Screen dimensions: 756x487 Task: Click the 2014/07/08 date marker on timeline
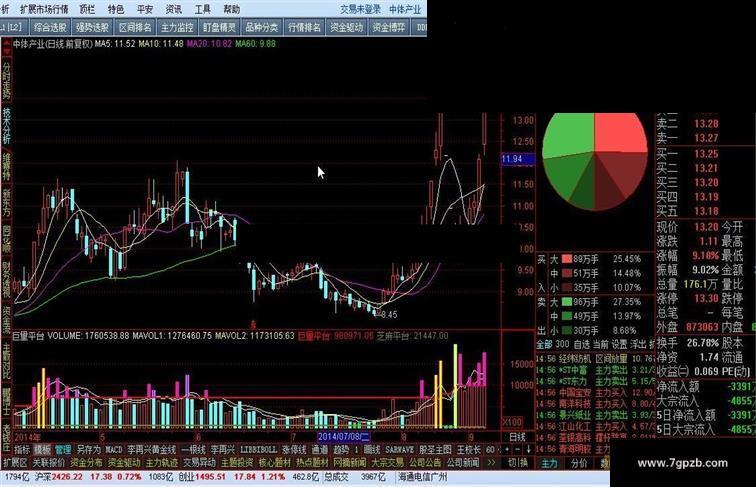[x=344, y=437]
